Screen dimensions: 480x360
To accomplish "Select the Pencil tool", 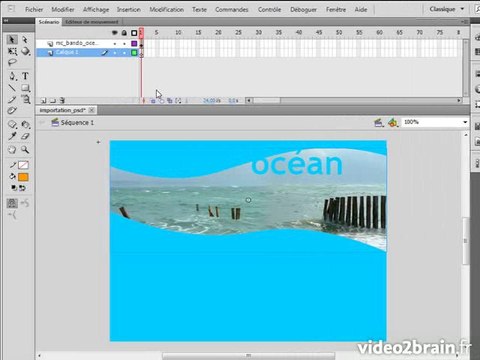I will click(x=12, y=99).
